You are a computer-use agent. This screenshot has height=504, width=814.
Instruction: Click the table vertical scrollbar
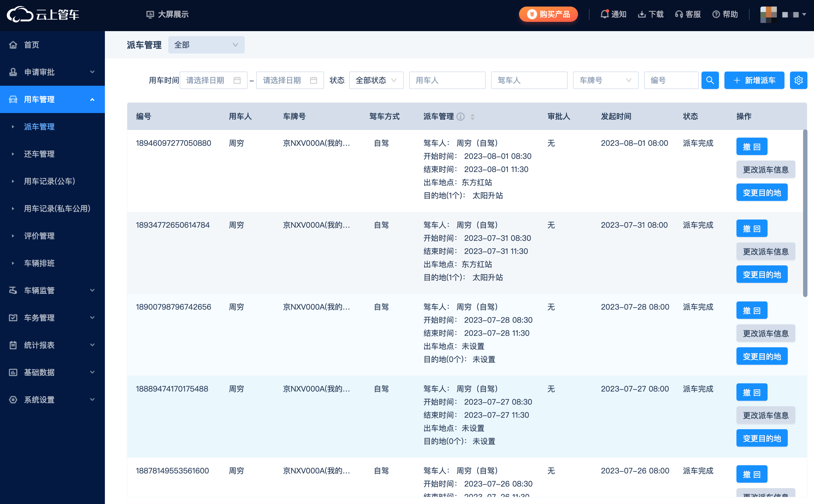805,213
